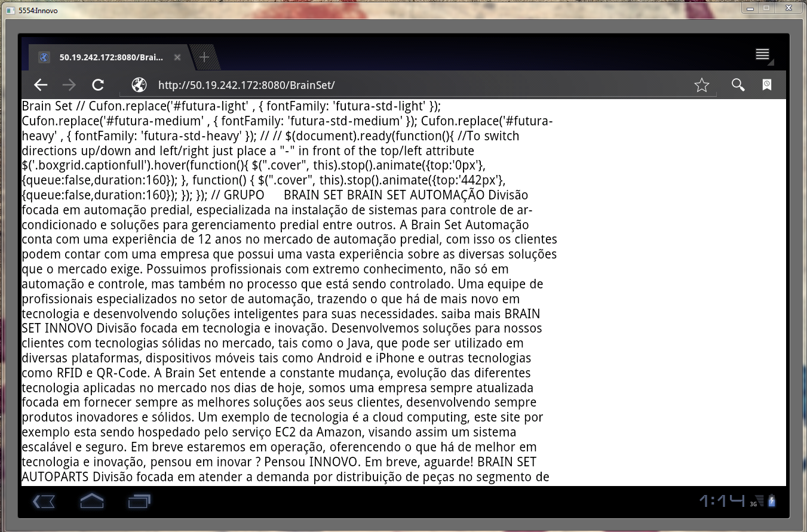Click the 5554:Innovo window title text
807x532 pixels.
pyautogui.click(x=38, y=11)
